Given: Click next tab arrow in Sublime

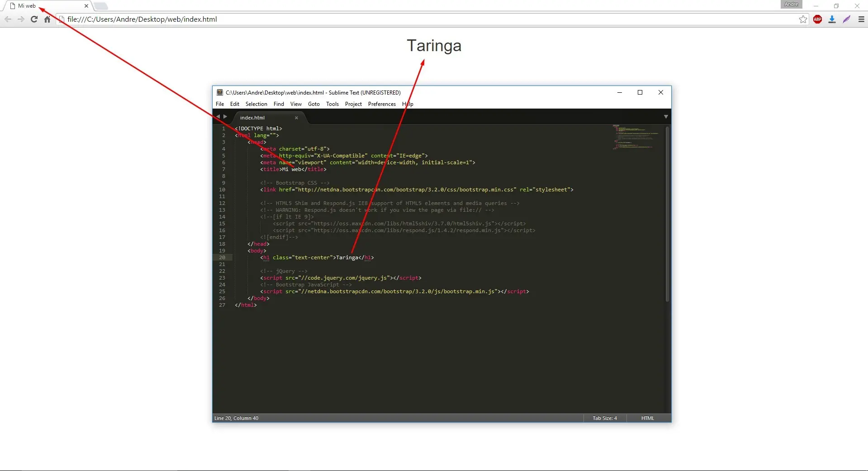Looking at the screenshot, I should pyautogui.click(x=225, y=117).
